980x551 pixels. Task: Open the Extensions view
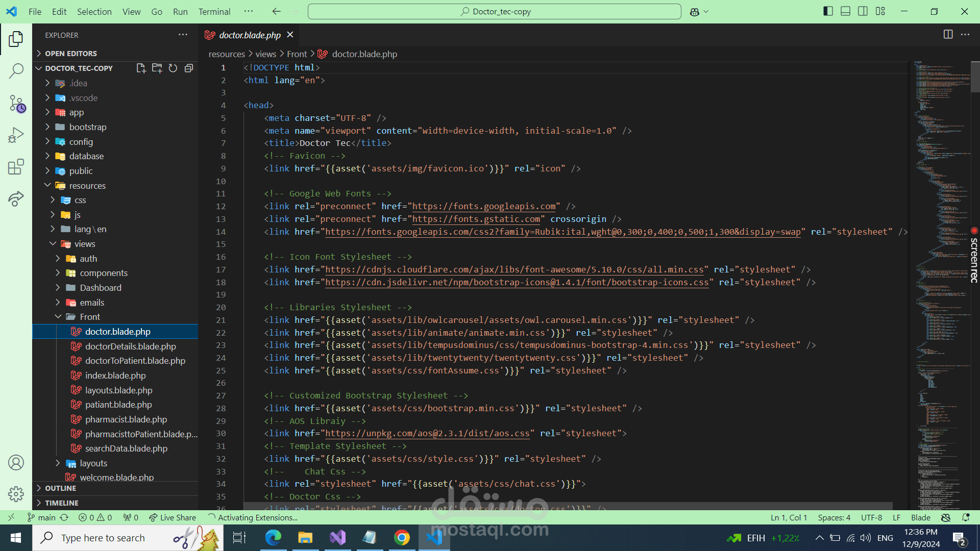(x=16, y=167)
